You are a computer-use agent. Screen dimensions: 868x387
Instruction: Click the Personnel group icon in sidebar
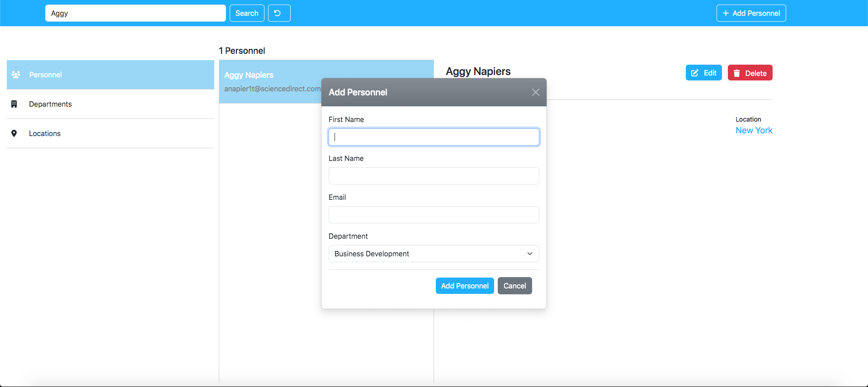(16, 75)
